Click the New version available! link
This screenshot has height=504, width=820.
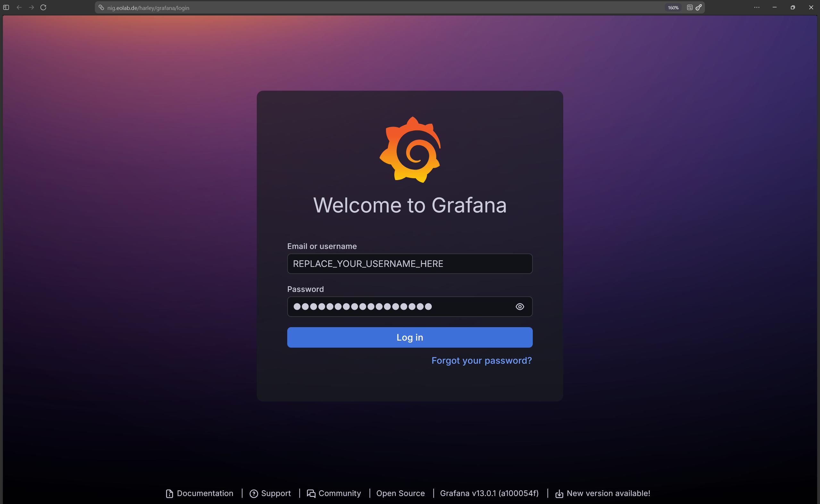click(x=603, y=493)
